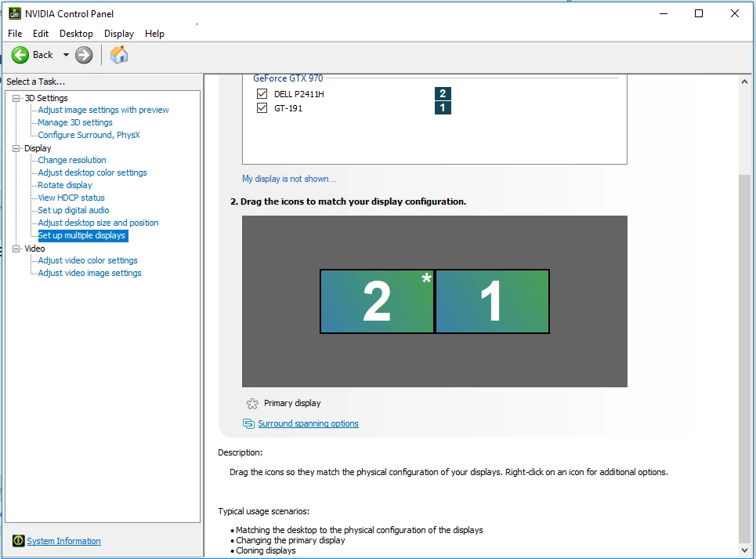
Task: Select display 1 tile in the layout area
Action: click(492, 301)
